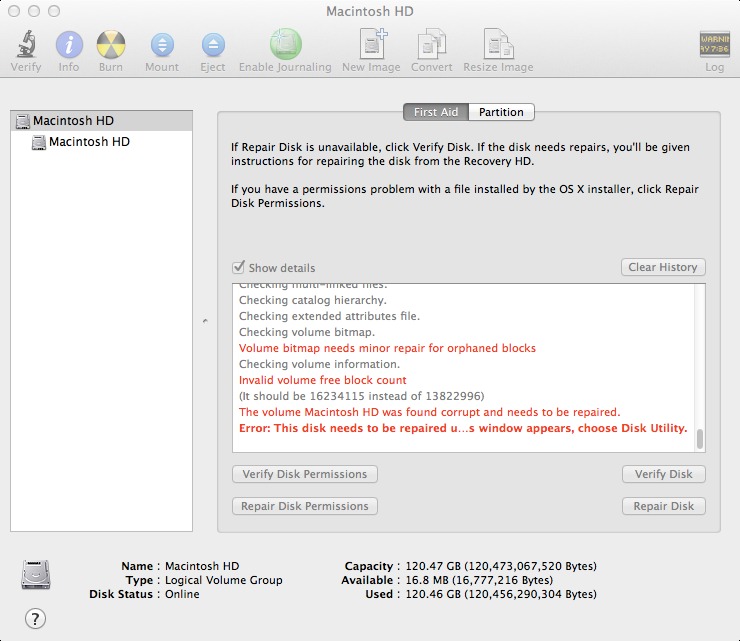Click the Verify microscope toolbar icon
Viewport: 740px width, 641px height.
[x=27, y=44]
